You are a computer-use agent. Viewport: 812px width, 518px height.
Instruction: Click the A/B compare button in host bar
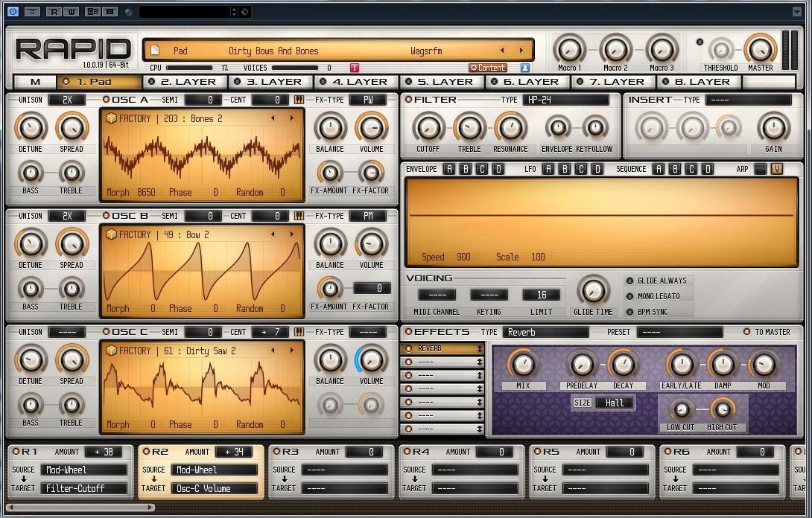pos(92,11)
